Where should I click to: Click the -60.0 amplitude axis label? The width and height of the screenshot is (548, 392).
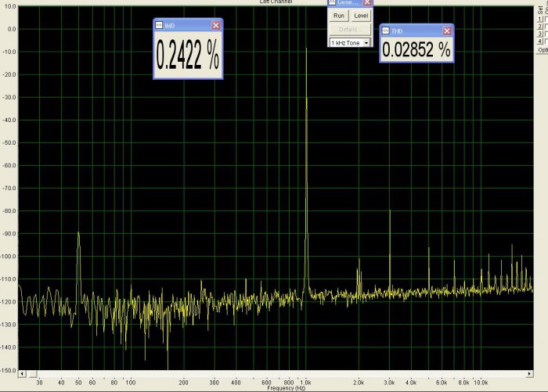pyautogui.click(x=9, y=165)
